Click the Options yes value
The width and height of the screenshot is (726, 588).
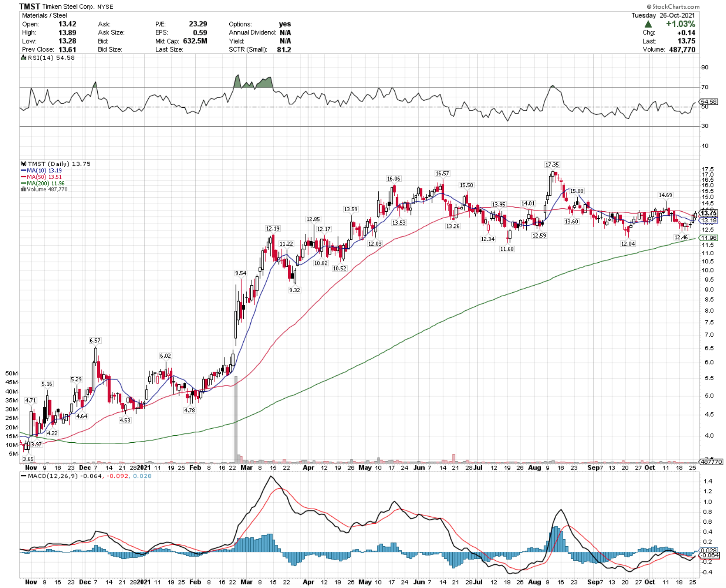tap(285, 24)
